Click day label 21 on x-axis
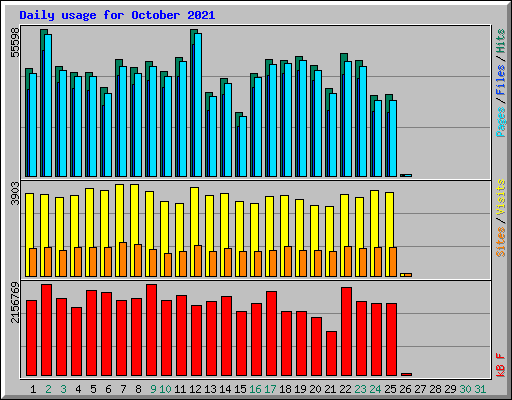 click(x=330, y=389)
